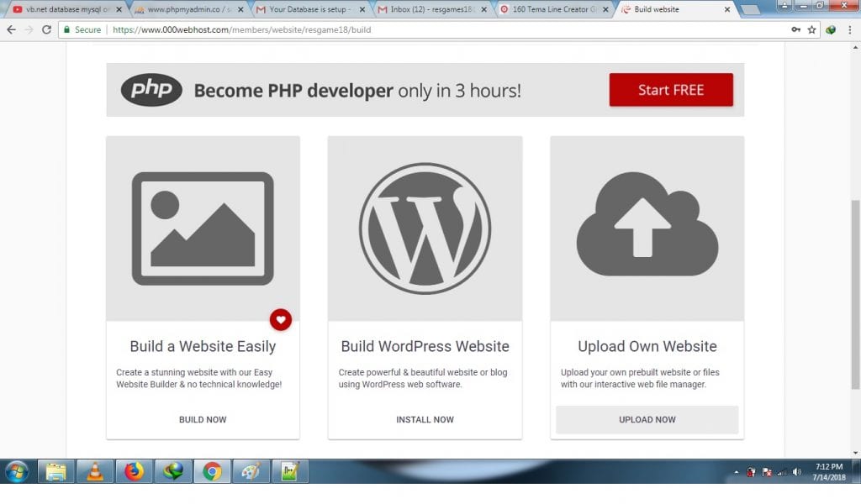
Task: Click the volume speaker tray icon
Action: click(797, 472)
